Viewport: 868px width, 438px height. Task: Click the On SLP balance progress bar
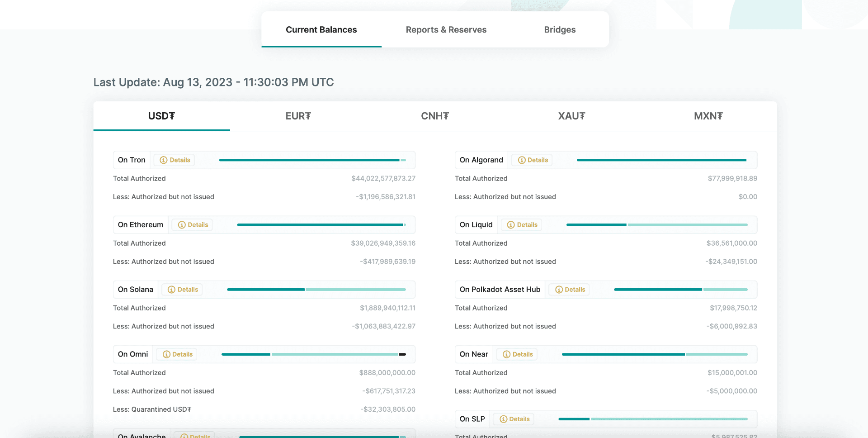pyautogui.click(x=653, y=419)
